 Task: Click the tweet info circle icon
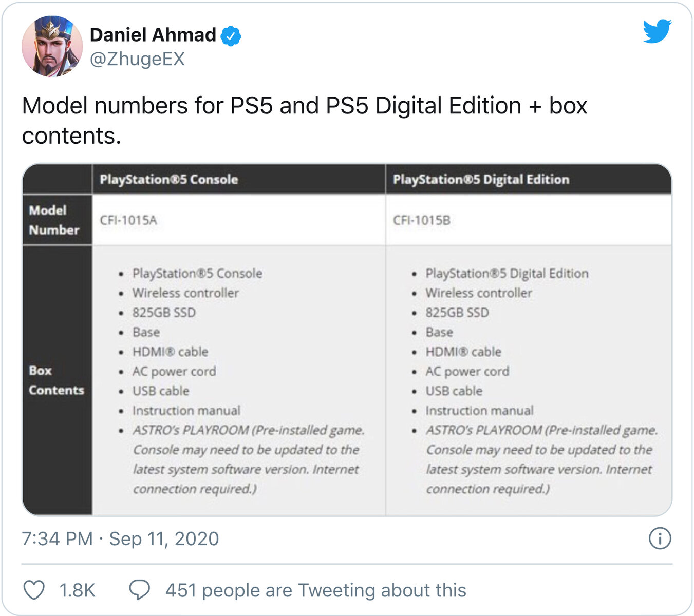pyautogui.click(x=660, y=538)
